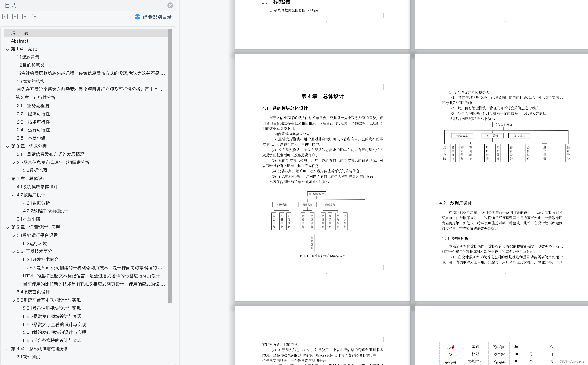This screenshot has height=365, width=588.
Task: Open 9.1本章小结 outline entry
Action: tap(28, 219)
